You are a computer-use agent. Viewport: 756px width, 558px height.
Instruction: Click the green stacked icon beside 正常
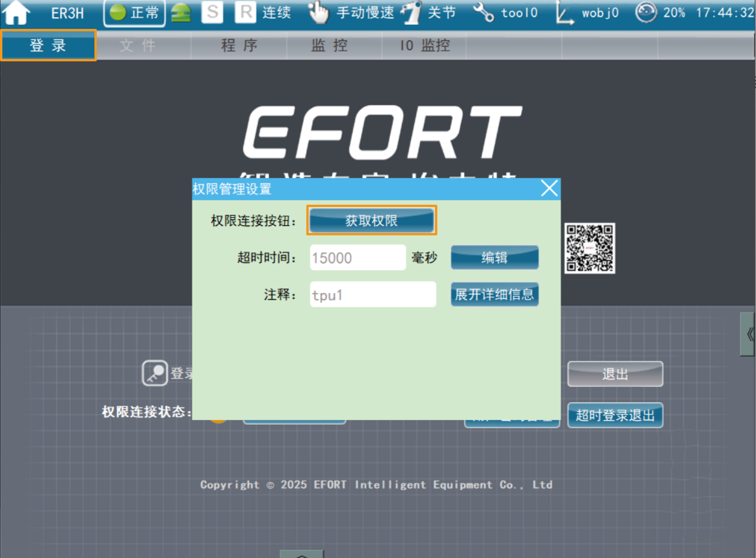pyautogui.click(x=181, y=14)
